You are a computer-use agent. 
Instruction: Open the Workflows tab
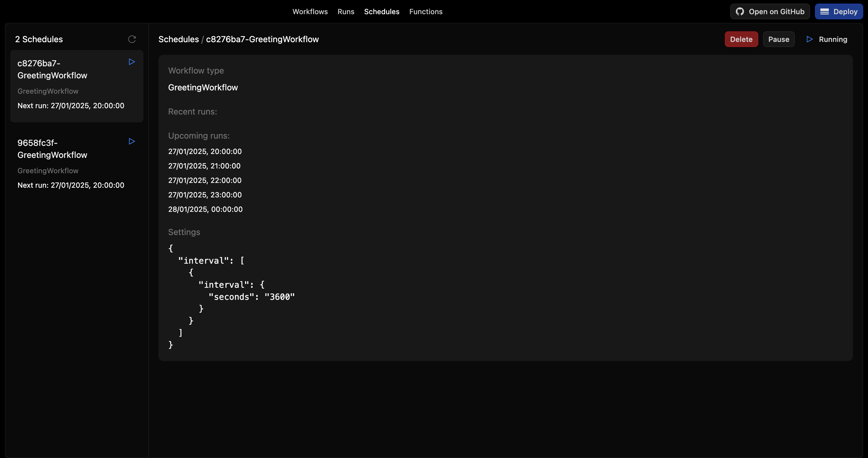310,12
